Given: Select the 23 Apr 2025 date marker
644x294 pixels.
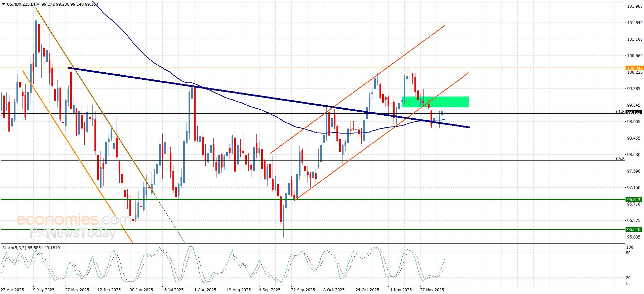Looking at the screenshot, I should point(12,290).
